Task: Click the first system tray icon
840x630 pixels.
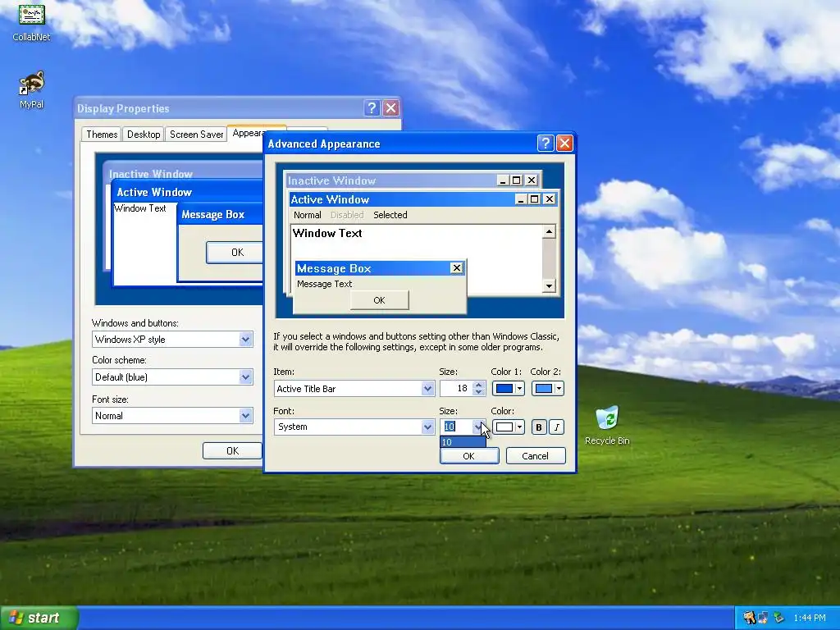Action: click(x=750, y=618)
